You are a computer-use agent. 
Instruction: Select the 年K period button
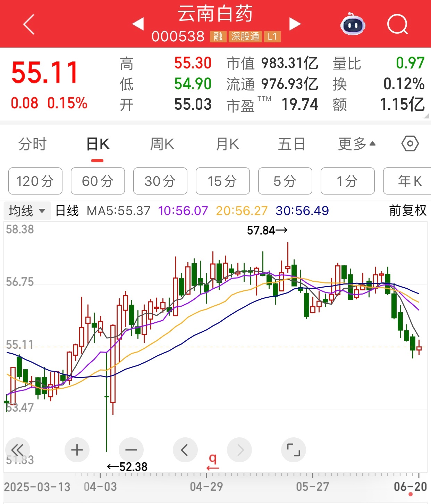pos(407,181)
